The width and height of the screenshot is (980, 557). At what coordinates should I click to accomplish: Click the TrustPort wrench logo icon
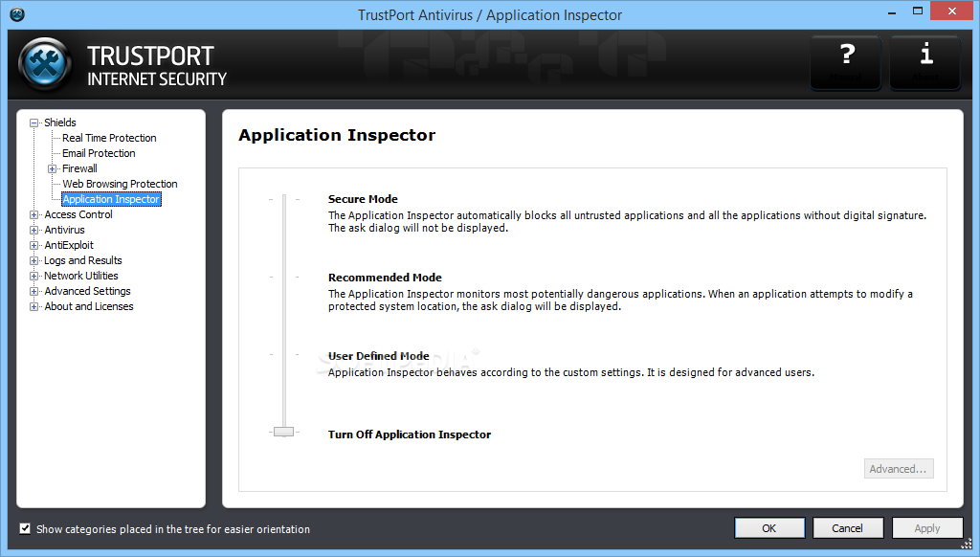click(x=45, y=64)
